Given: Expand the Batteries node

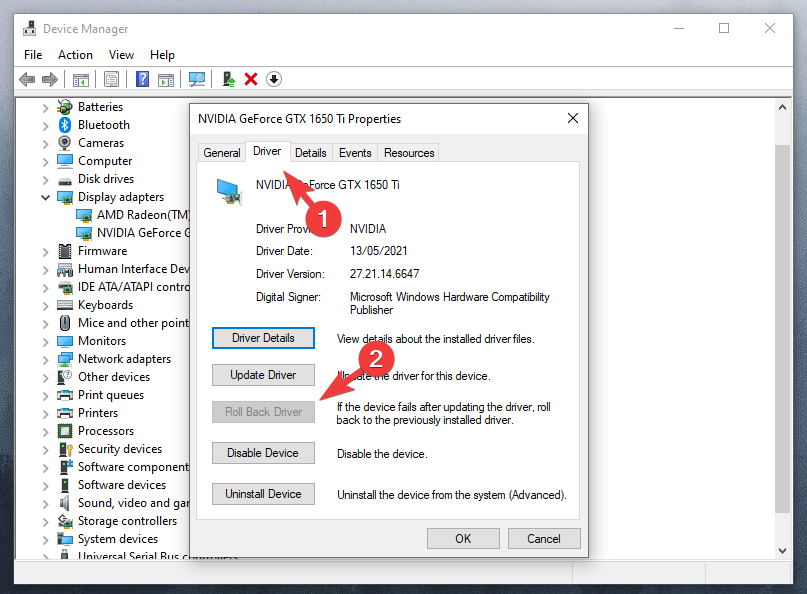Looking at the screenshot, I should pos(45,108).
